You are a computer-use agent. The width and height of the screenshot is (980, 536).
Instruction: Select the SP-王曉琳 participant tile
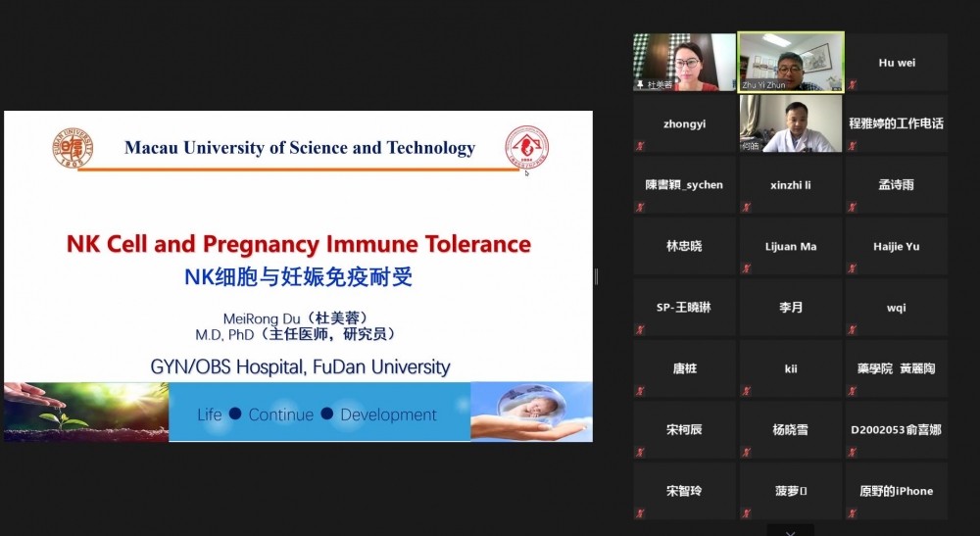[684, 307]
